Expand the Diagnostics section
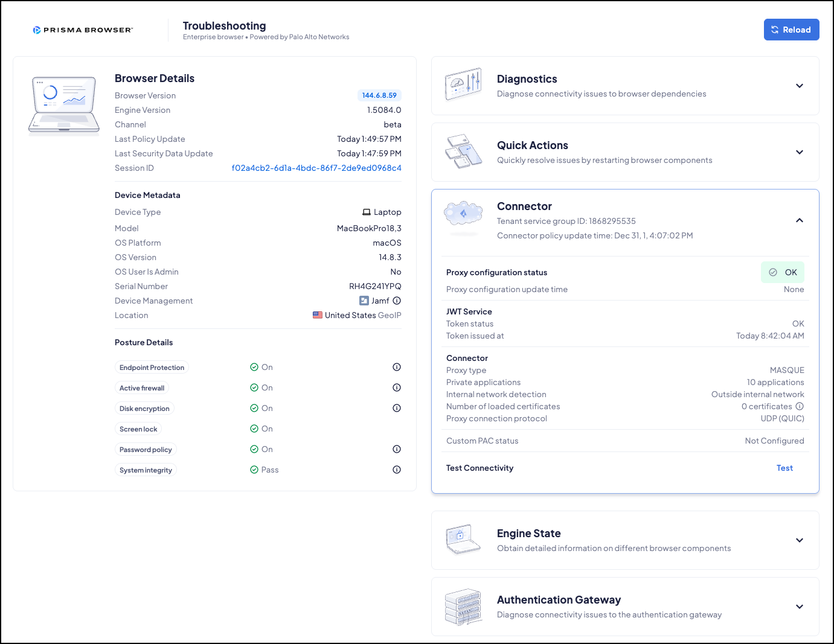Screen dimensions: 834x644 pyautogui.click(x=800, y=86)
